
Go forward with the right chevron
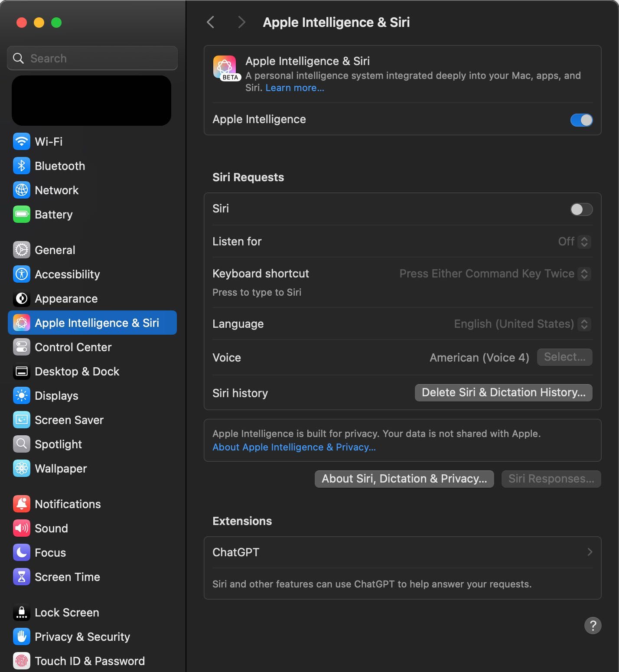tap(241, 22)
